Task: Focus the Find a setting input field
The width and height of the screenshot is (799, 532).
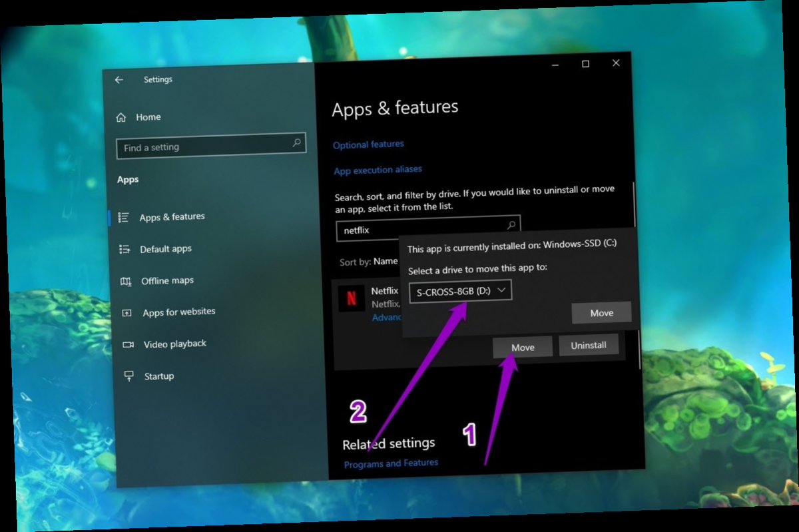Action: pyautogui.click(x=211, y=146)
